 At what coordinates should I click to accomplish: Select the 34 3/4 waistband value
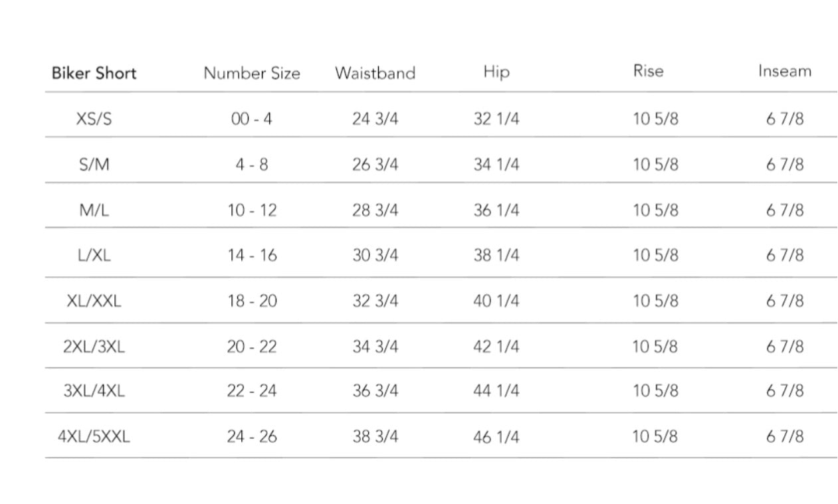coord(375,347)
